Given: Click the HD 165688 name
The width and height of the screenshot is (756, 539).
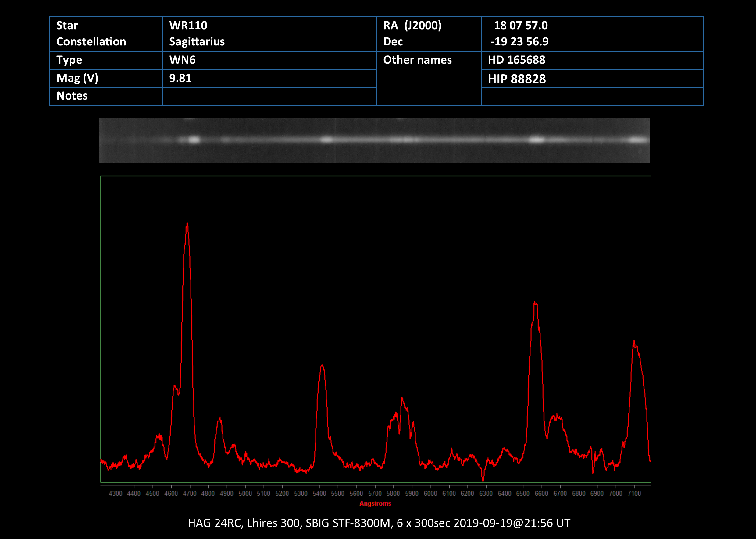Looking at the screenshot, I should [516, 60].
